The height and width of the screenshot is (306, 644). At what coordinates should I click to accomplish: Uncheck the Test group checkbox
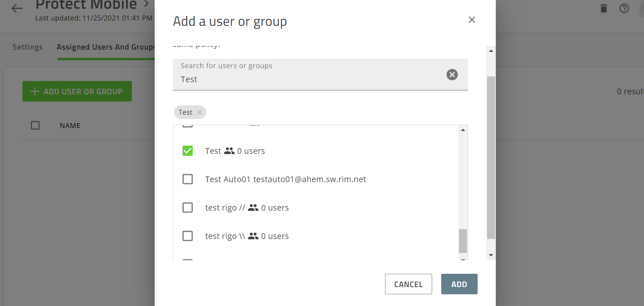[188, 151]
